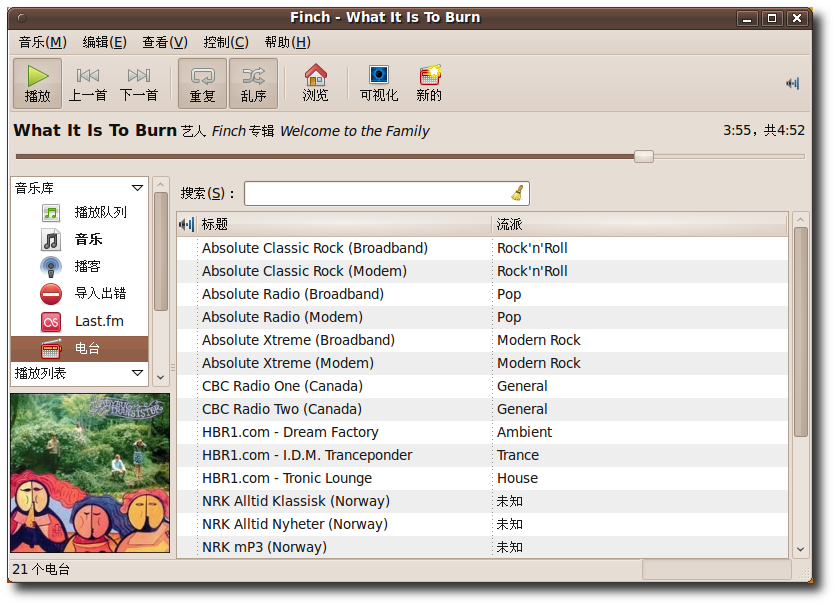Select Absolute Xtreme (Modem) station
The height and width of the screenshot is (606, 836).
click(x=482, y=363)
